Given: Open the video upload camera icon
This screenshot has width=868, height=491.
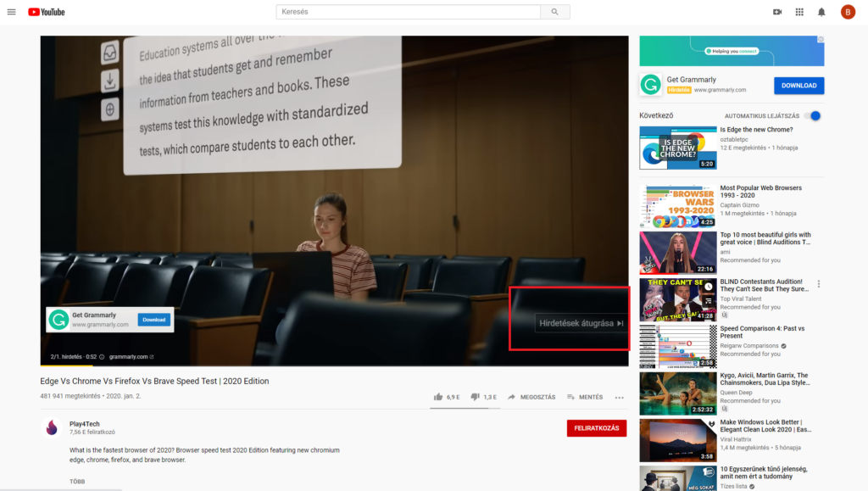Looking at the screenshot, I should pyautogui.click(x=776, y=12).
